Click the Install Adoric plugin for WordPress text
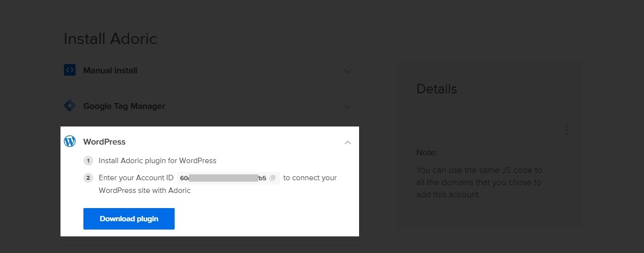The width and height of the screenshot is (644, 253). click(157, 160)
